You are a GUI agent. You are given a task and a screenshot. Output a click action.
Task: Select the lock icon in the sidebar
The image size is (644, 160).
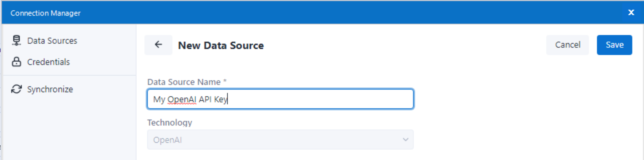[x=16, y=62]
